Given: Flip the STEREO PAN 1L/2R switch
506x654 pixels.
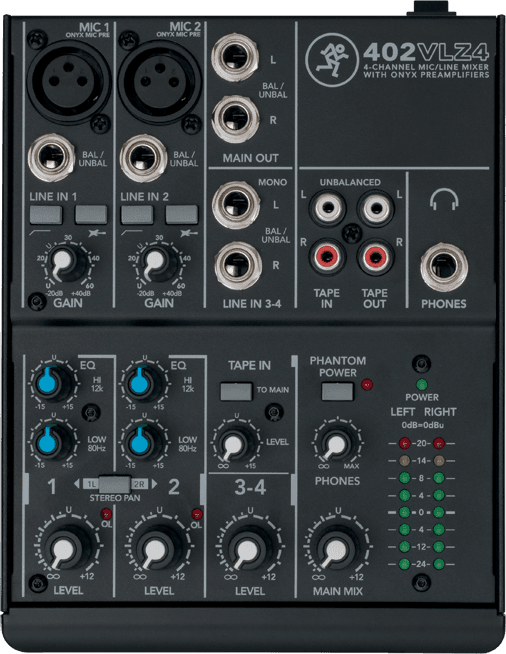Looking at the screenshot, I should 115,484.
